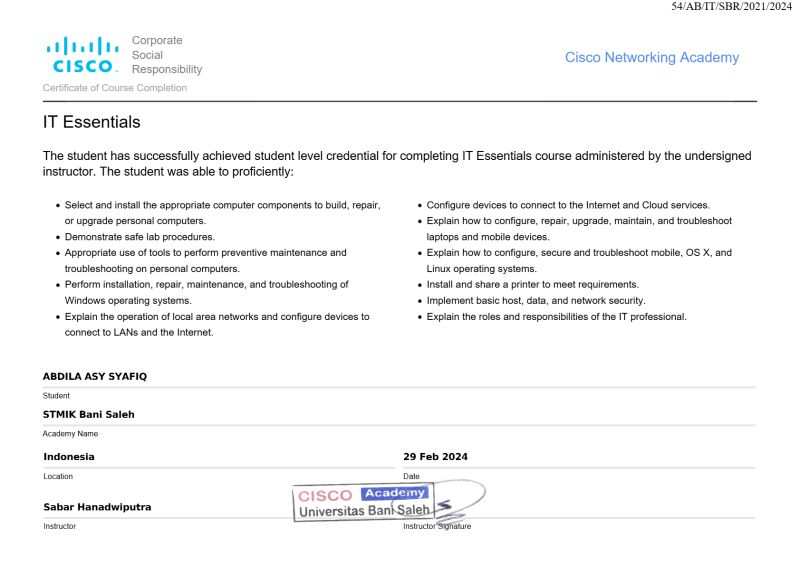Click the Certificate of Course Completion label

115,88
